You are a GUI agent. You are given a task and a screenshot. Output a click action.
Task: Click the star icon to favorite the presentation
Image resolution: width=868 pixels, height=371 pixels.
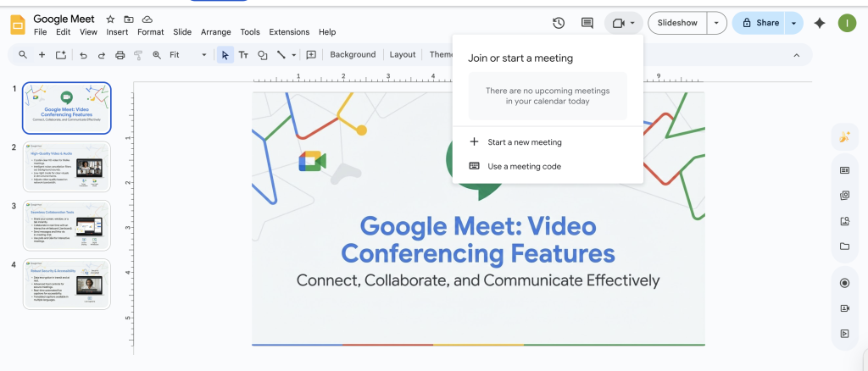[110, 19]
